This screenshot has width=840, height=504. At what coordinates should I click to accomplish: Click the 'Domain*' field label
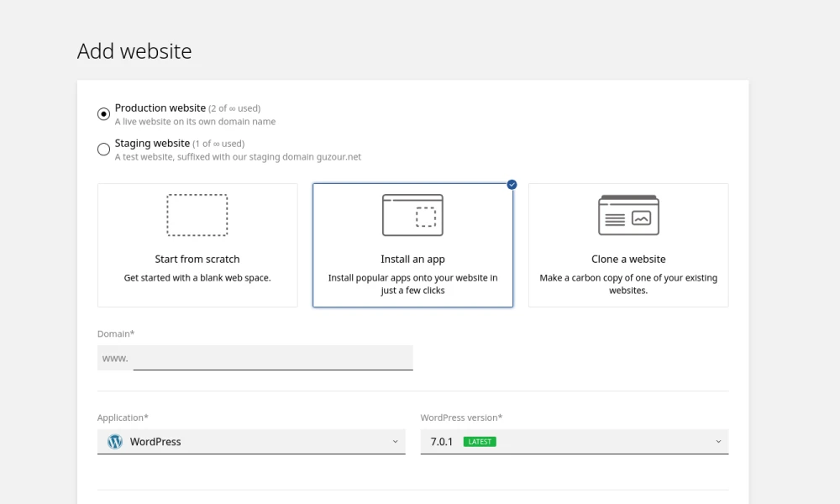coord(116,333)
